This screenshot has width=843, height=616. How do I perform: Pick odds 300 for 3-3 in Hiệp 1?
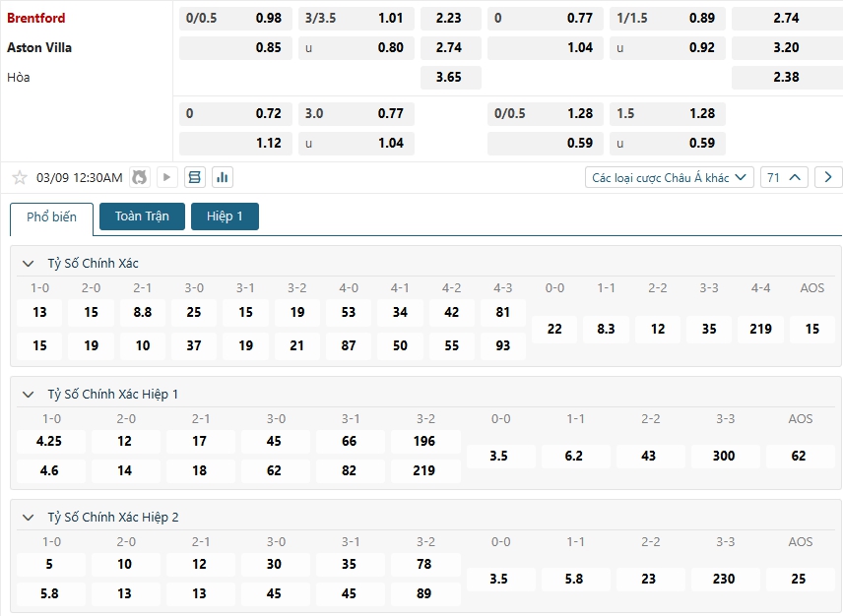click(725, 456)
